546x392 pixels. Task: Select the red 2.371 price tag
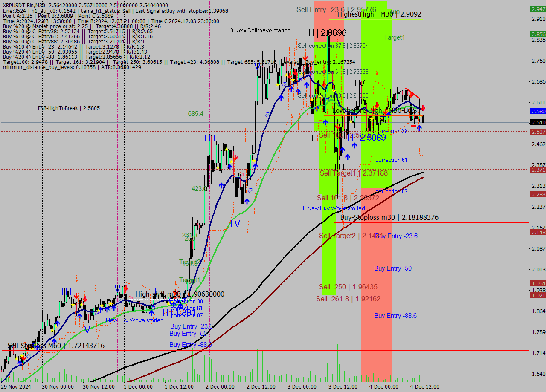tap(537, 170)
